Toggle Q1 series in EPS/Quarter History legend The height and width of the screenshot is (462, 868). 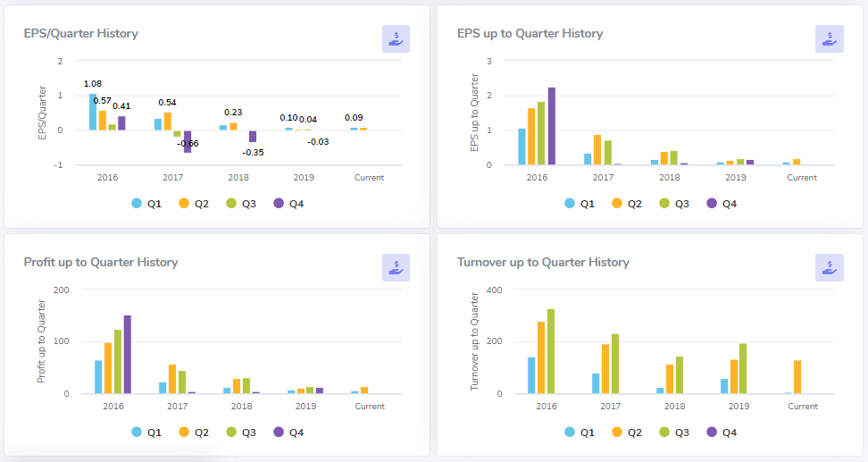coord(146,204)
